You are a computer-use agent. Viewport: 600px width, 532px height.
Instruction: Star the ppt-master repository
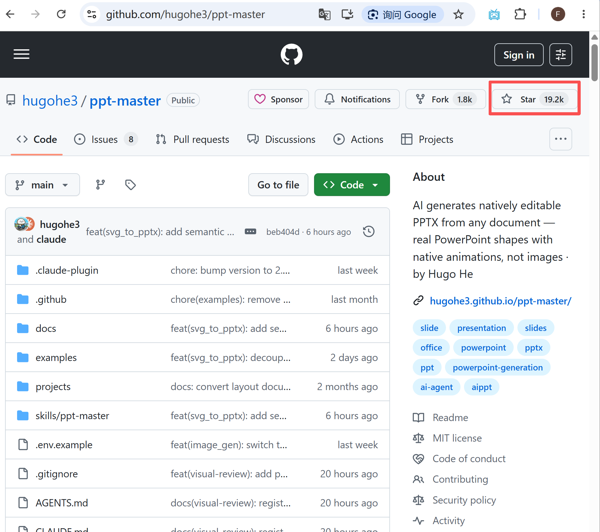point(535,100)
